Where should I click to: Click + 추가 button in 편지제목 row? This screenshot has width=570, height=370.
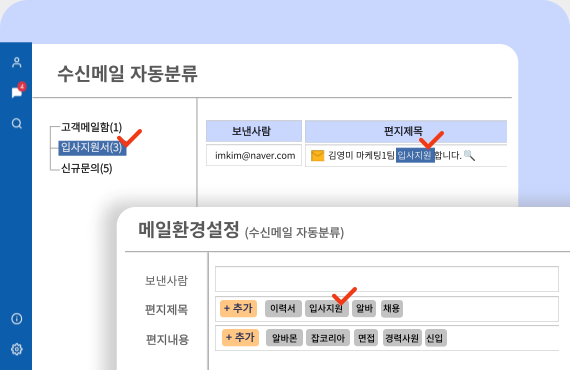[x=238, y=309]
